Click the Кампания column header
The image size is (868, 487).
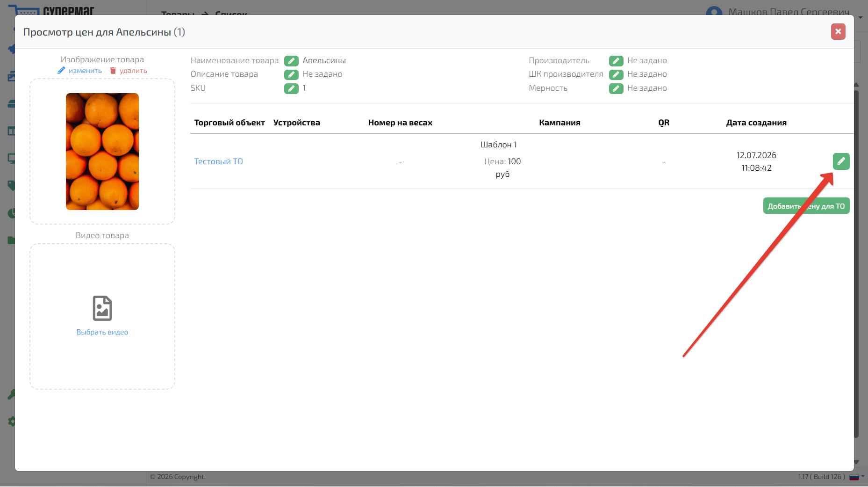point(560,123)
